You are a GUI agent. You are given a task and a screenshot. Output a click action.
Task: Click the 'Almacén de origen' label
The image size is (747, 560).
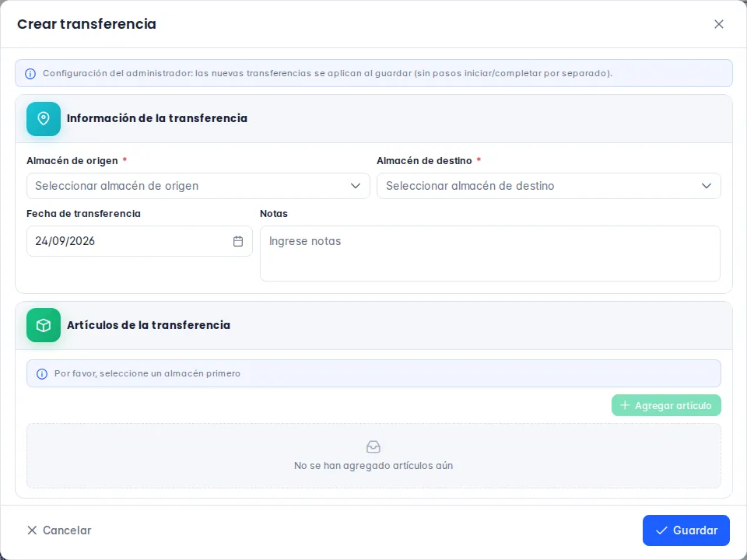click(x=72, y=161)
